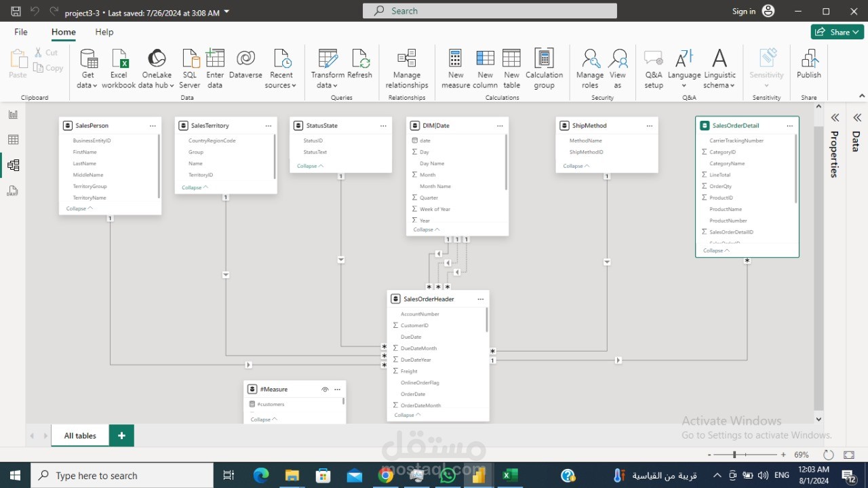The image size is (868, 488).
Task: Open SalesOrderHeader more options
Action: point(480,299)
